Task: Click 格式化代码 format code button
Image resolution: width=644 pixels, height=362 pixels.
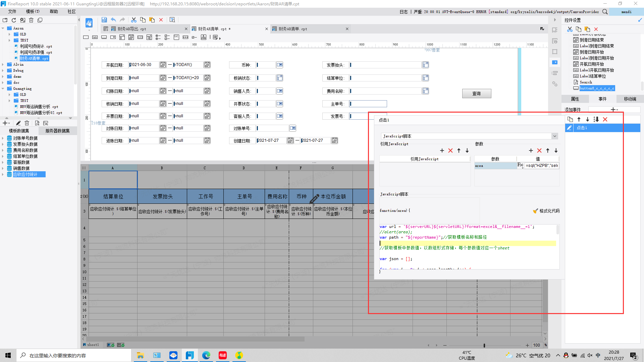Action: pyautogui.click(x=546, y=211)
